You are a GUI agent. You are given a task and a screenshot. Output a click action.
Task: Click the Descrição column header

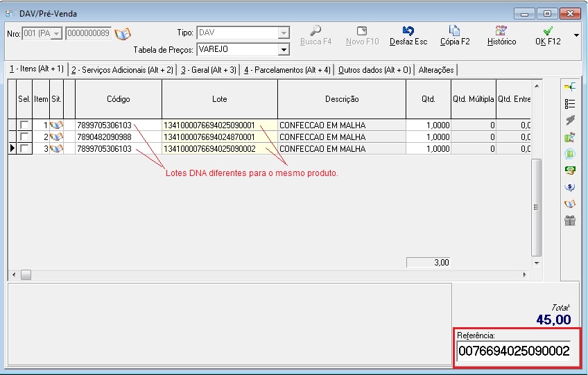click(342, 99)
